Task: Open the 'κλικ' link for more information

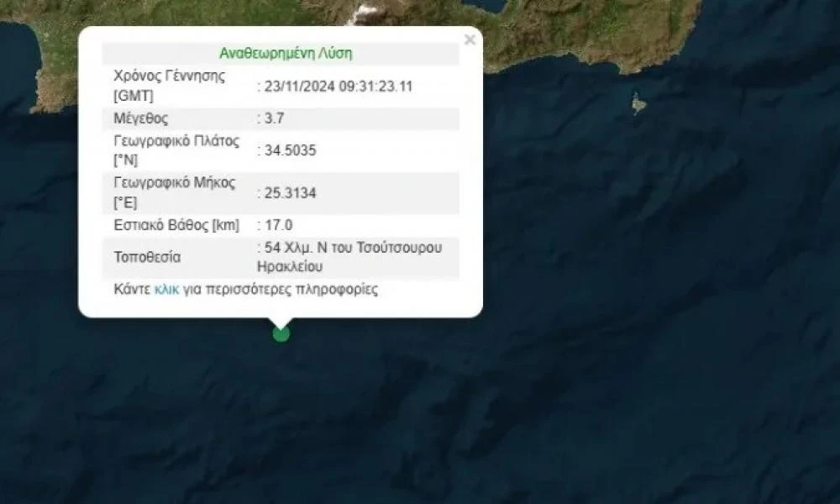Action: pyautogui.click(x=166, y=290)
